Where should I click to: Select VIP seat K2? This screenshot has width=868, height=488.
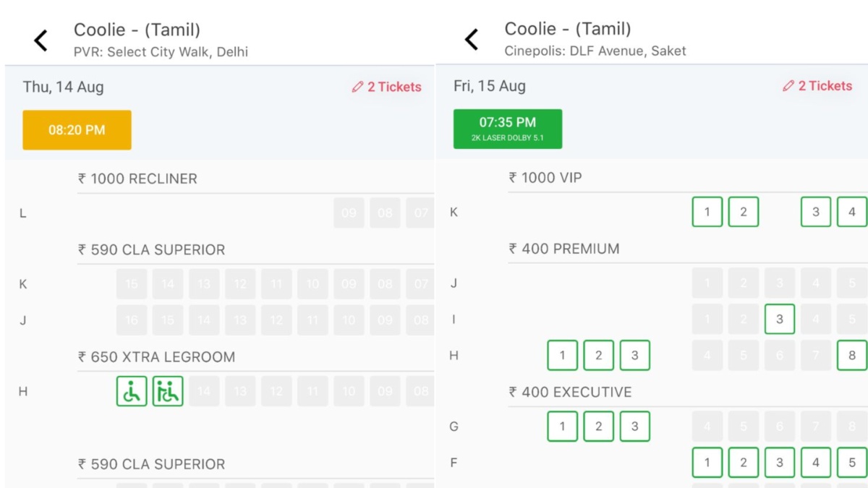(744, 212)
